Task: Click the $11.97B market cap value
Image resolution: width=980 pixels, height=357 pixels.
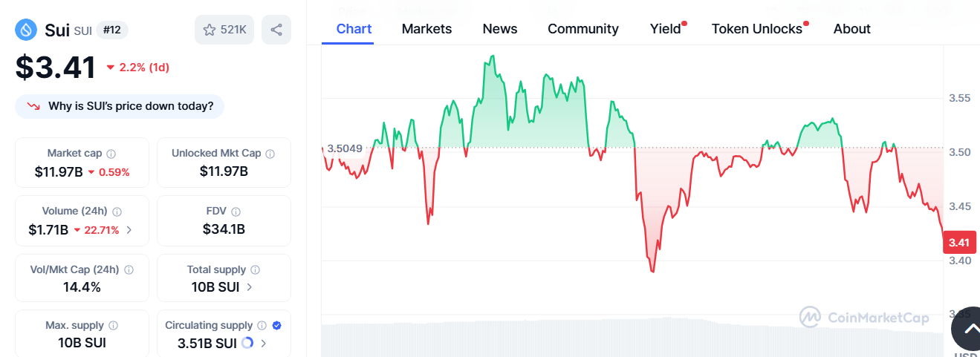Action: tap(59, 171)
